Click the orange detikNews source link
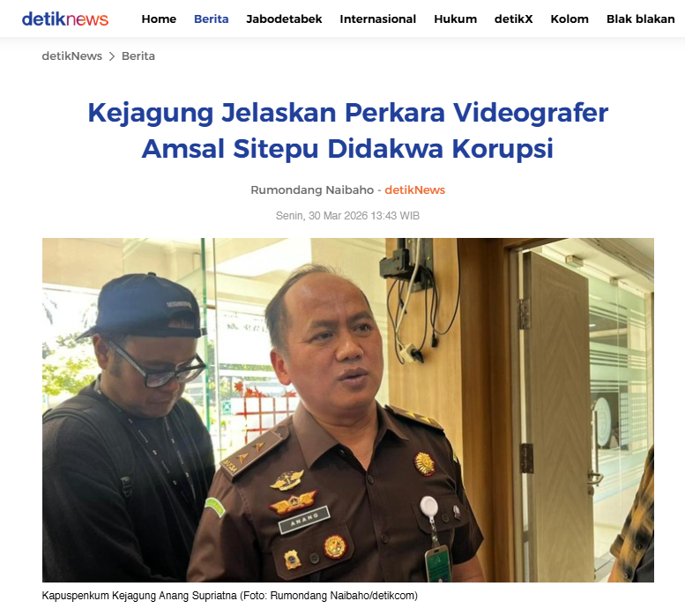Image resolution: width=685 pixels, height=616 pixels. 414,189
